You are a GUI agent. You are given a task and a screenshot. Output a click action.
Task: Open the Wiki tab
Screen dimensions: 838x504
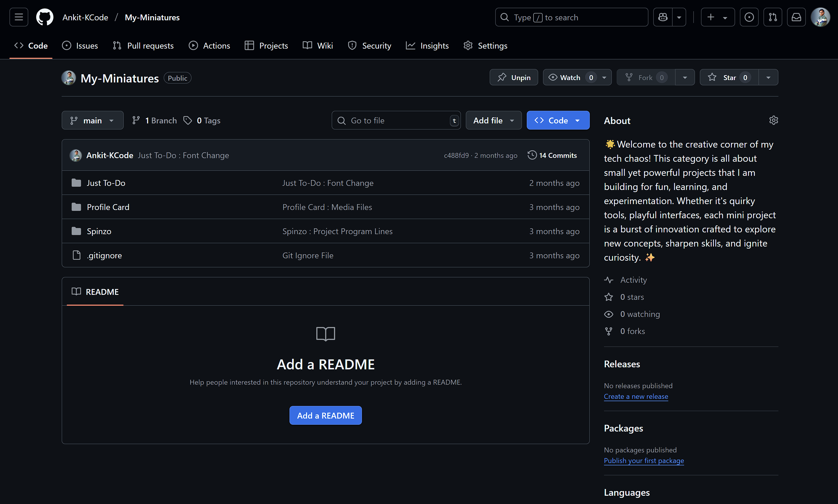[x=318, y=45]
